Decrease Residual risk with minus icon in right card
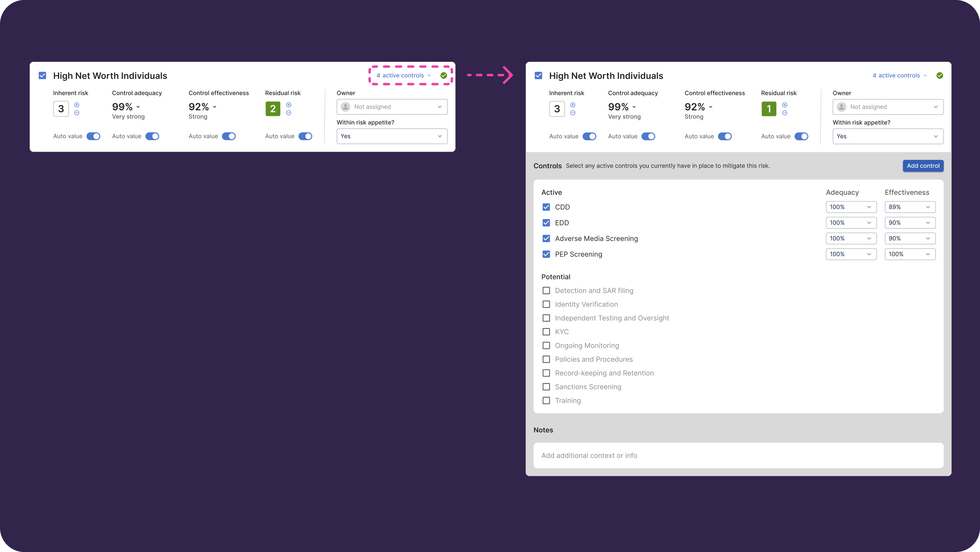Screen dimensions: 980x552 [785, 113]
